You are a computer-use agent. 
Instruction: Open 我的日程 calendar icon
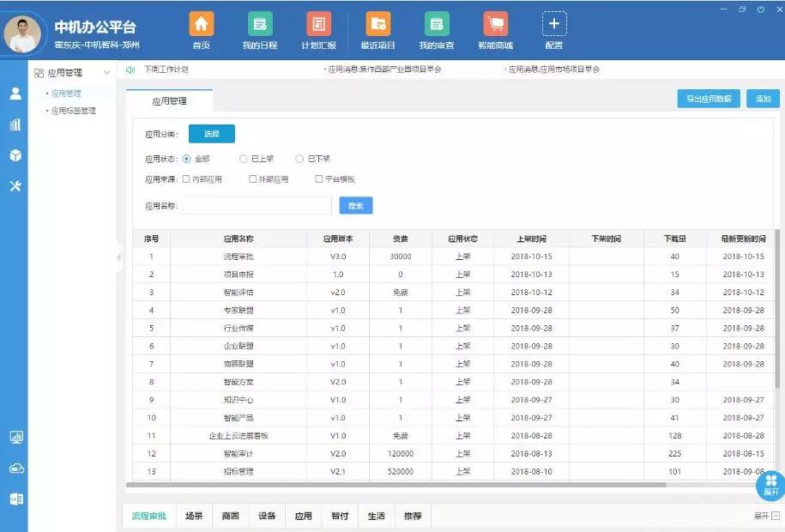tap(260, 23)
